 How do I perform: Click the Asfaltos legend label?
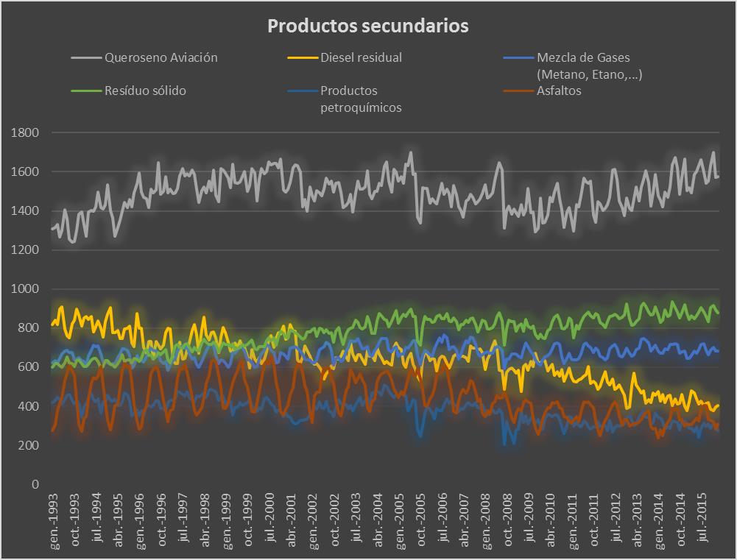[559, 91]
